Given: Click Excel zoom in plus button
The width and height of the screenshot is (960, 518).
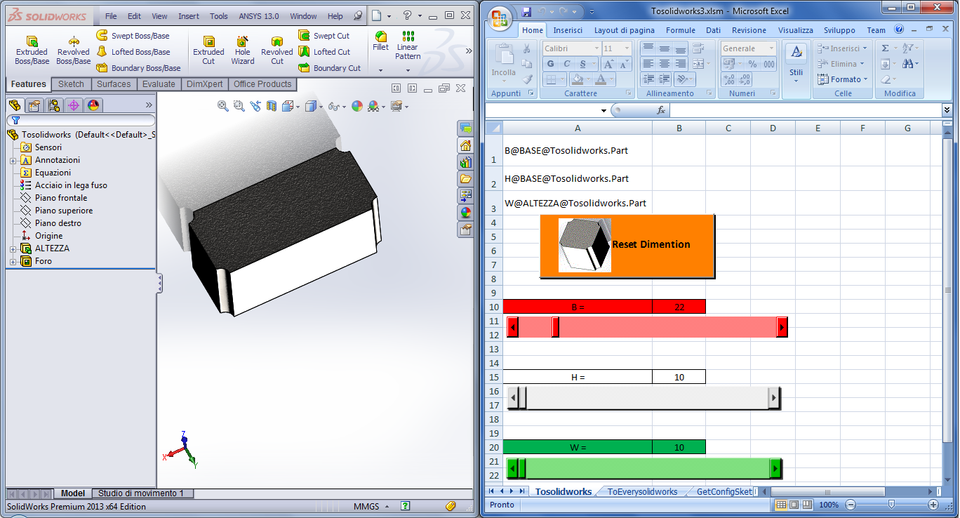Looking at the screenshot, I should click(x=933, y=505).
